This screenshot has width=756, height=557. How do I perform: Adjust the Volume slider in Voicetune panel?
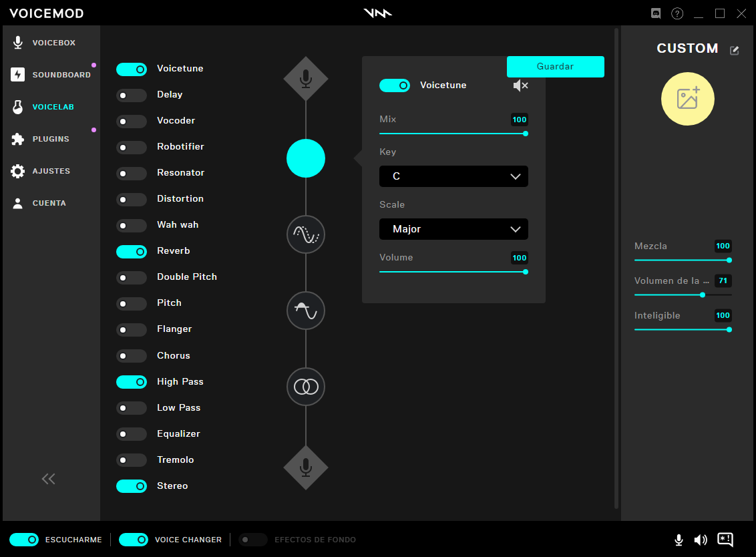coord(453,272)
